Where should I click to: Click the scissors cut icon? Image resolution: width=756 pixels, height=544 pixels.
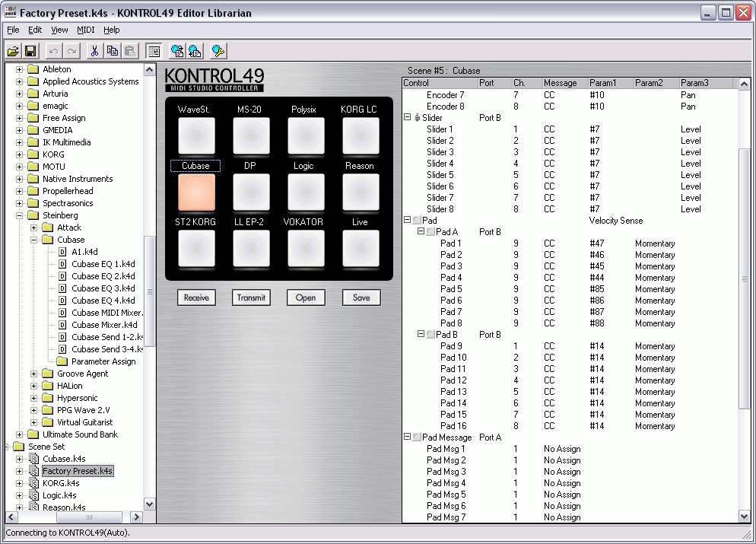tap(94, 51)
